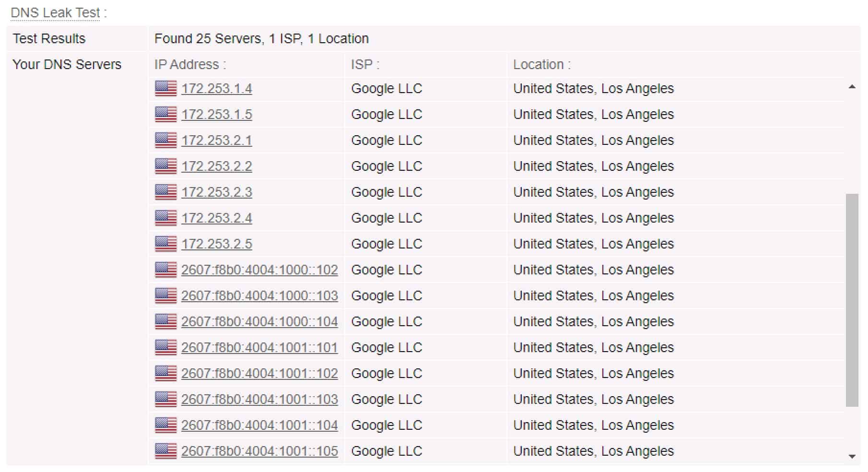The image size is (868, 472).
Task: Click the flag icon next to 172.253.2.3
Action: [x=166, y=192]
